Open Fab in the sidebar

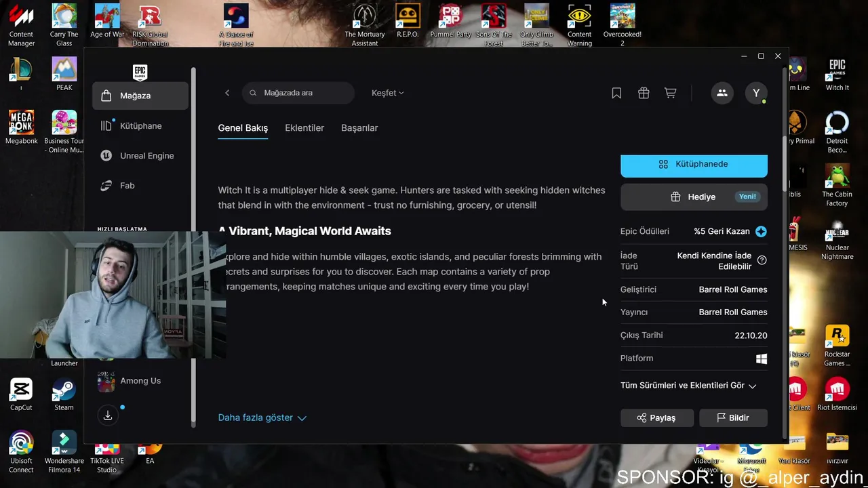pos(140,185)
